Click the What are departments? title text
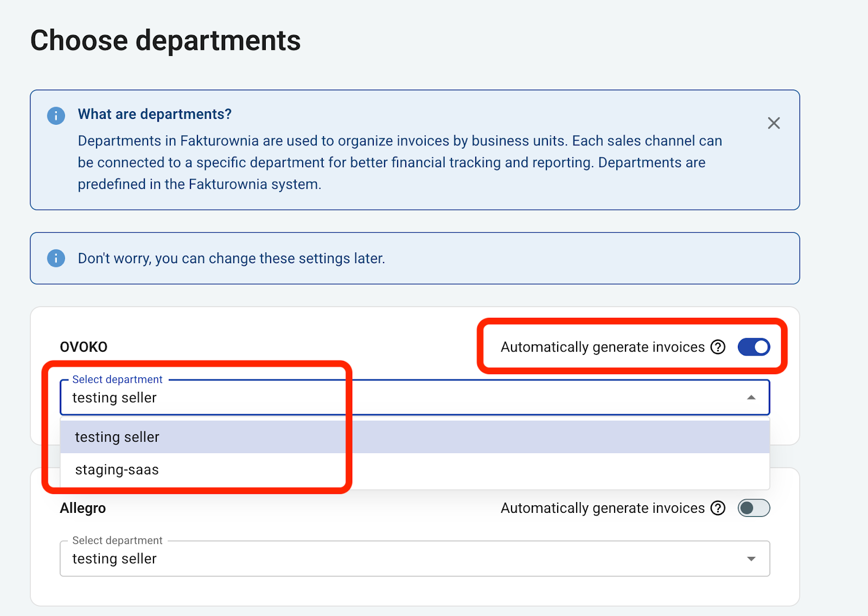This screenshot has height=616, width=868. (155, 114)
